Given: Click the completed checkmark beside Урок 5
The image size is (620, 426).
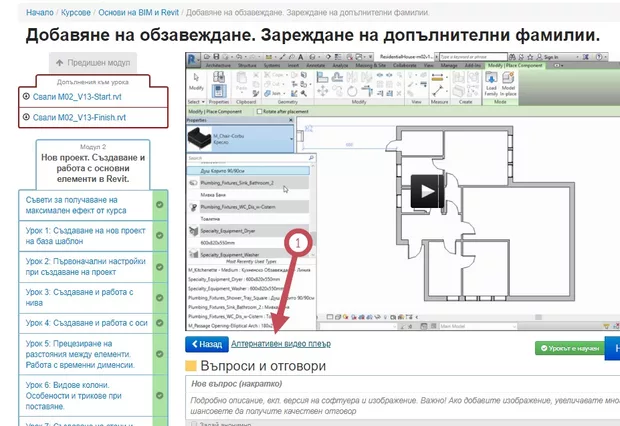Looking at the screenshot, I should click(160, 354).
